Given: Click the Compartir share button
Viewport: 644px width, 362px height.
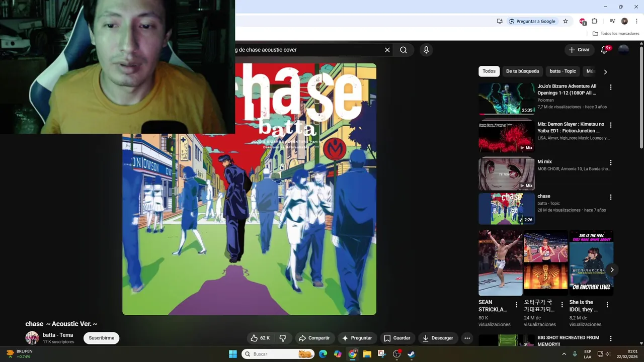Looking at the screenshot, I should pos(314,338).
